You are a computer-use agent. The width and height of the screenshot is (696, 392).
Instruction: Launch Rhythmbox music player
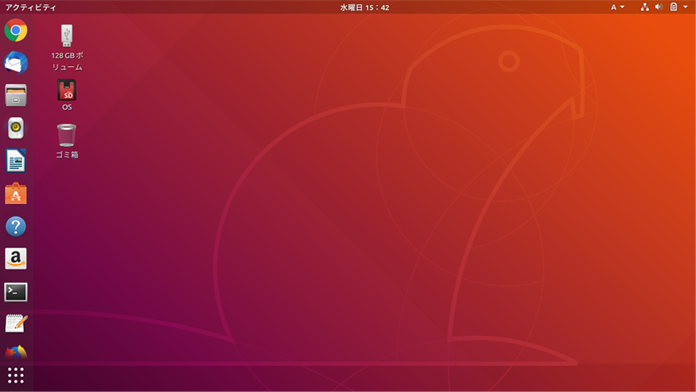coord(16,128)
